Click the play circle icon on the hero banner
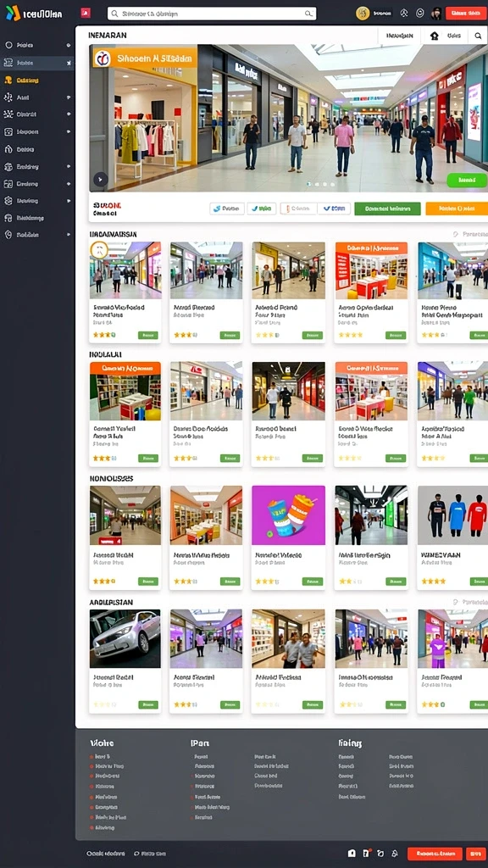The width and height of the screenshot is (488, 868). coord(100,179)
